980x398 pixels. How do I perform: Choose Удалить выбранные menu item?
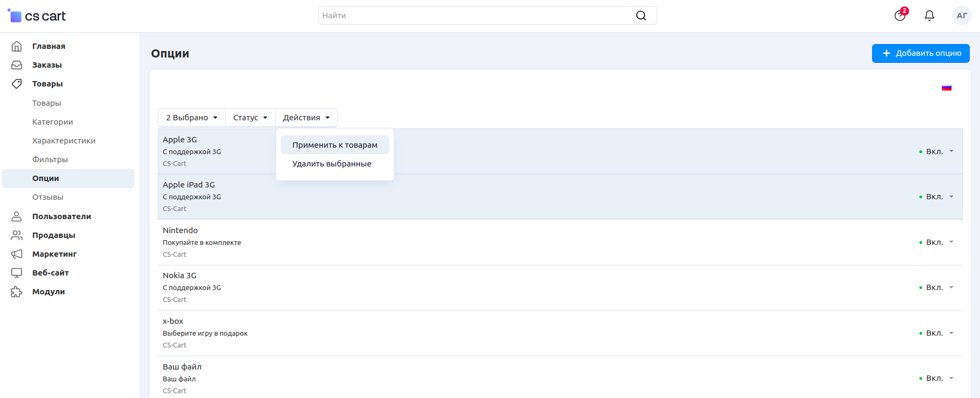point(331,164)
